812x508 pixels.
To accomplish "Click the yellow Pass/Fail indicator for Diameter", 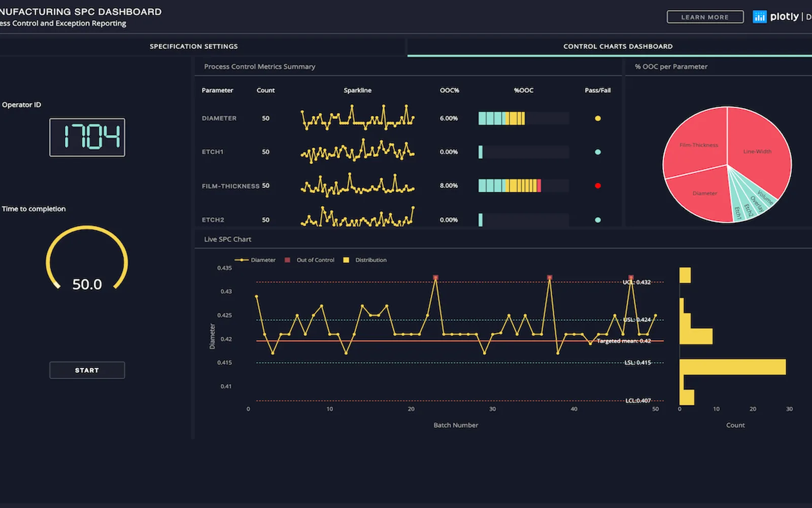I will click(598, 118).
